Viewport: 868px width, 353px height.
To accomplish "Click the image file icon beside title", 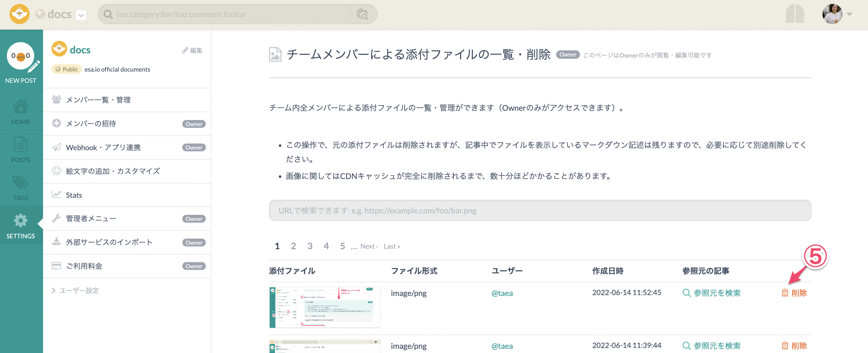I will click(275, 54).
